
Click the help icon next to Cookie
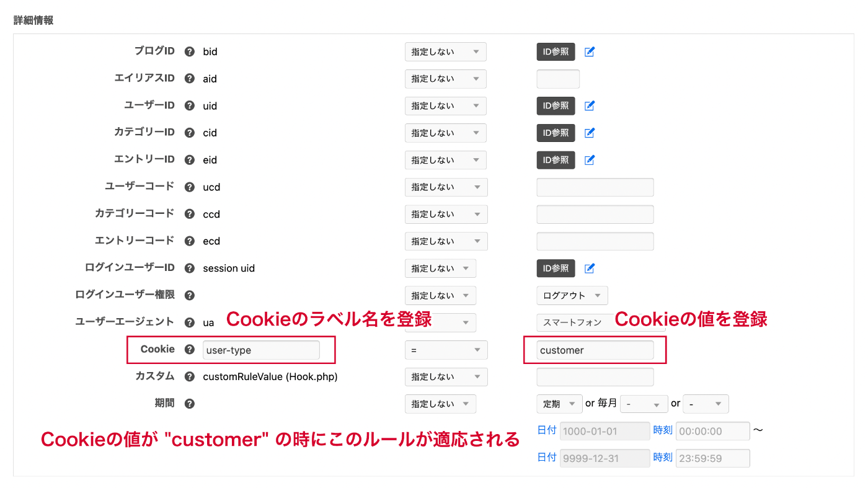(x=190, y=350)
